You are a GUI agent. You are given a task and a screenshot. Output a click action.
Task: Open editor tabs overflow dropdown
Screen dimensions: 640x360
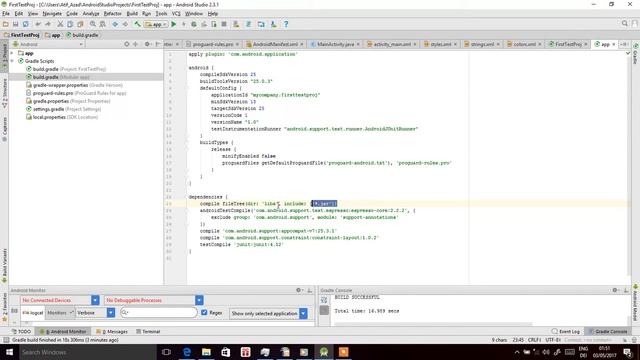pyautogui.click(x=624, y=44)
